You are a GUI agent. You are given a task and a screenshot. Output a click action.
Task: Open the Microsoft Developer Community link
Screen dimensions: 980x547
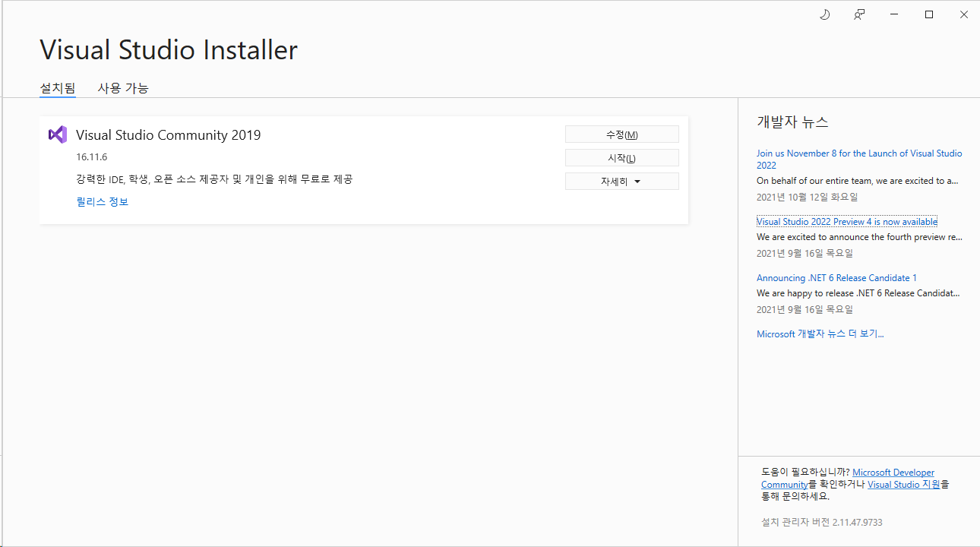point(848,479)
